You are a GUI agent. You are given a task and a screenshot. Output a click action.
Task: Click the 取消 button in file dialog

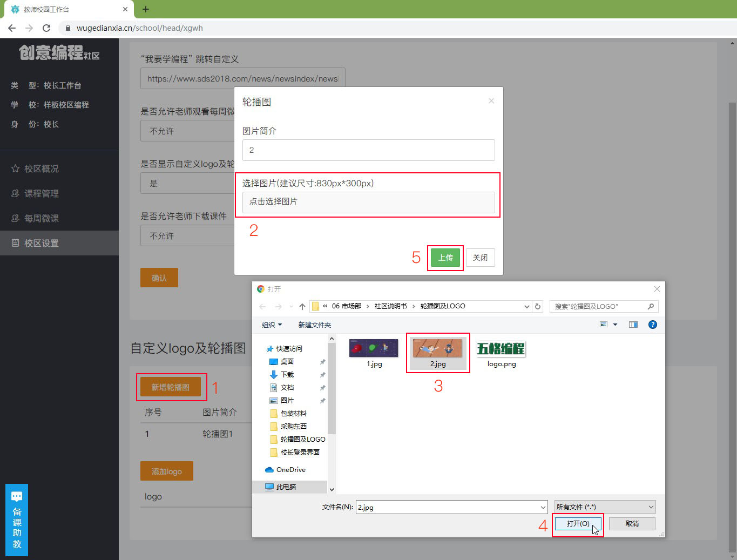tap(632, 524)
